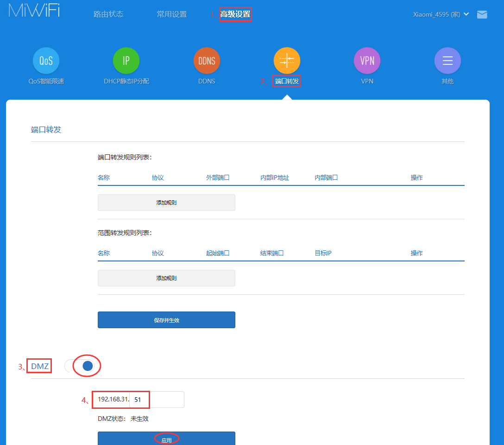Image resolution: width=504 pixels, height=445 pixels.
Task: Toggle the DMZ switch
Action: click(x=82, y=366)
